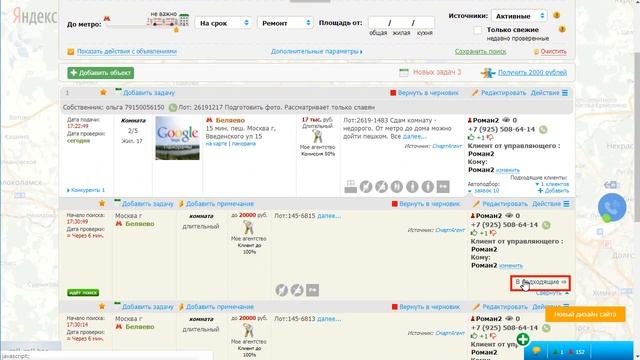The width and height of the screenshot is (640, 360).
Task: Click thumbs-up icon in first listing
Action: pos(471,138)
